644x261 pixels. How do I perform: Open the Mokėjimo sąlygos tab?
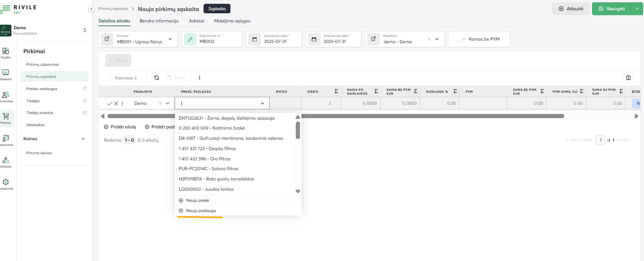232,21
